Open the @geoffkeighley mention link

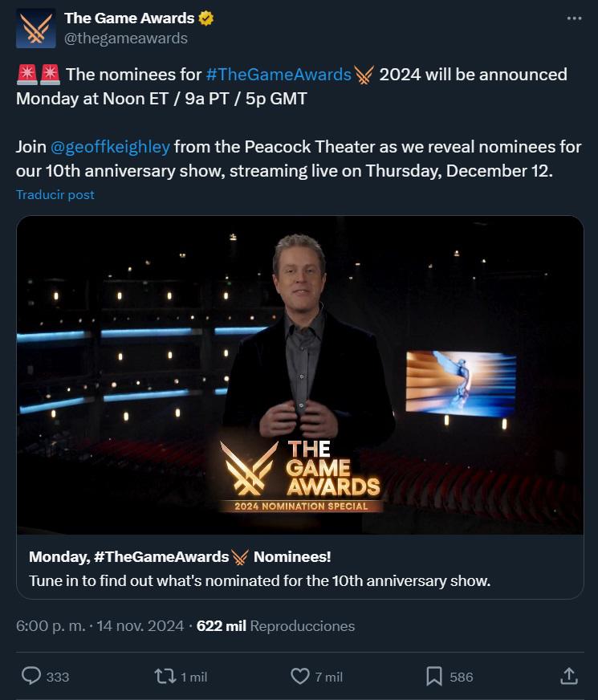[x=110, y=147]
